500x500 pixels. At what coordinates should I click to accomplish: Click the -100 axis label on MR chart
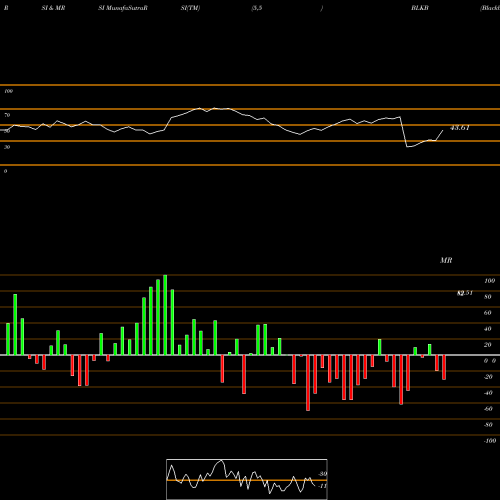[490, 441]
